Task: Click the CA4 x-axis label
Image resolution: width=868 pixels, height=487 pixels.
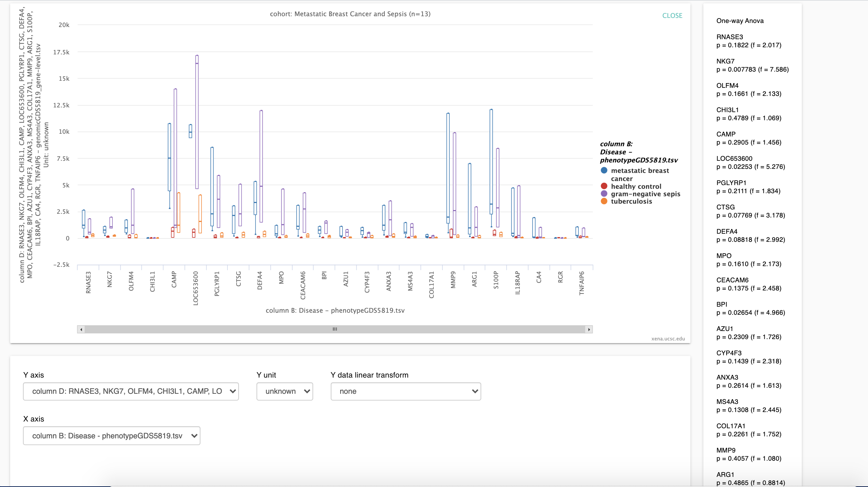Action: [539, 277]
